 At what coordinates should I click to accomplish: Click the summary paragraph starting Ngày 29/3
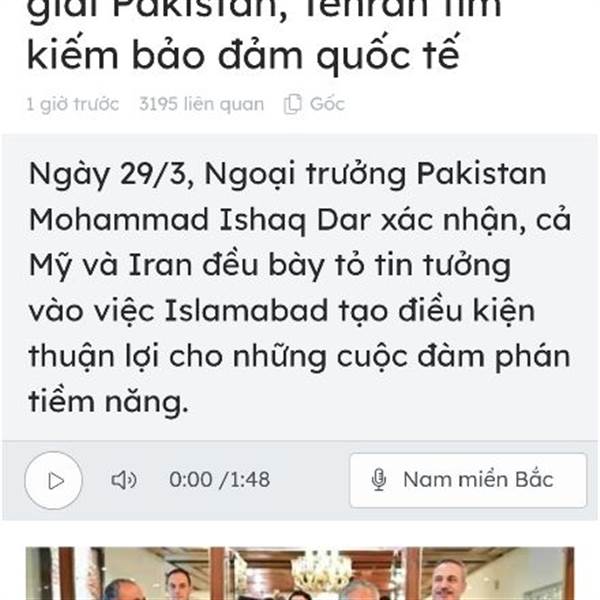point(300,288)
